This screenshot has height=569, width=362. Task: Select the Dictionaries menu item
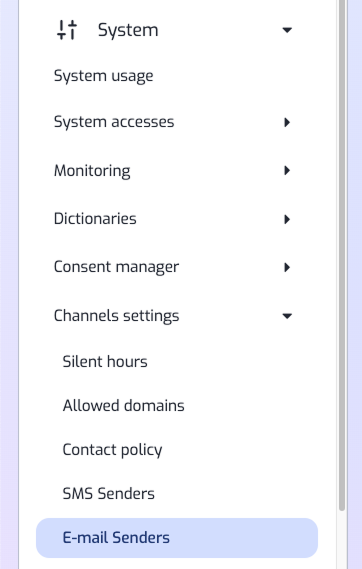pos(95,219)
